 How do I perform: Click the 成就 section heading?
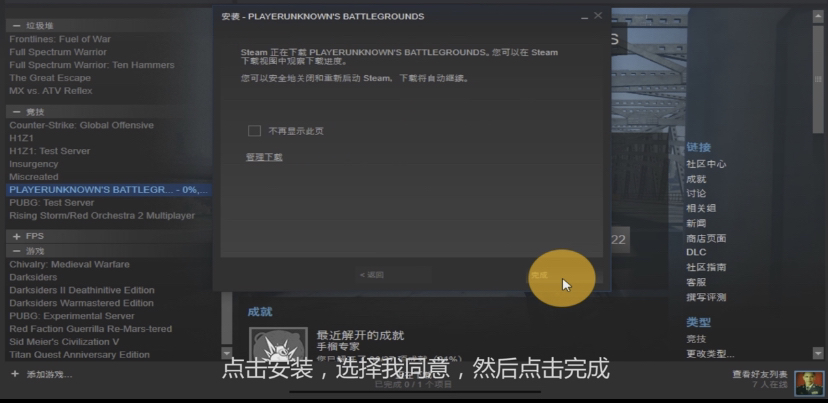[x=260, y=312]
